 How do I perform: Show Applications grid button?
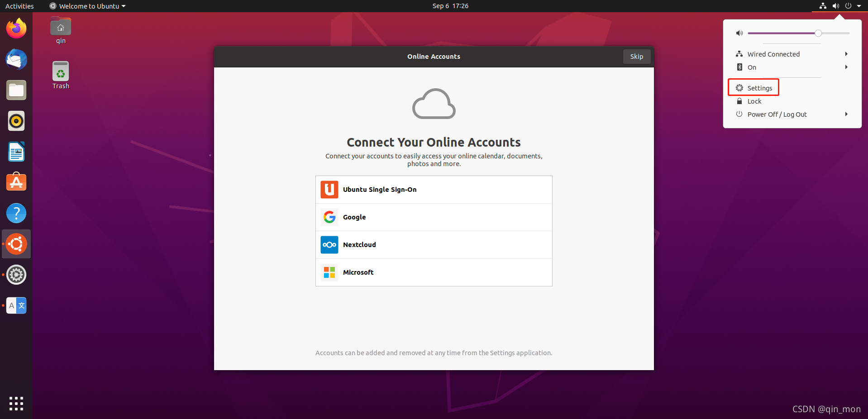(x=16, y=403)
